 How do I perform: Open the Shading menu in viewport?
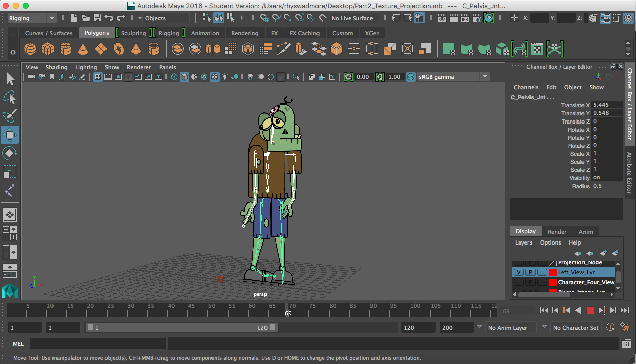[56, 67]
